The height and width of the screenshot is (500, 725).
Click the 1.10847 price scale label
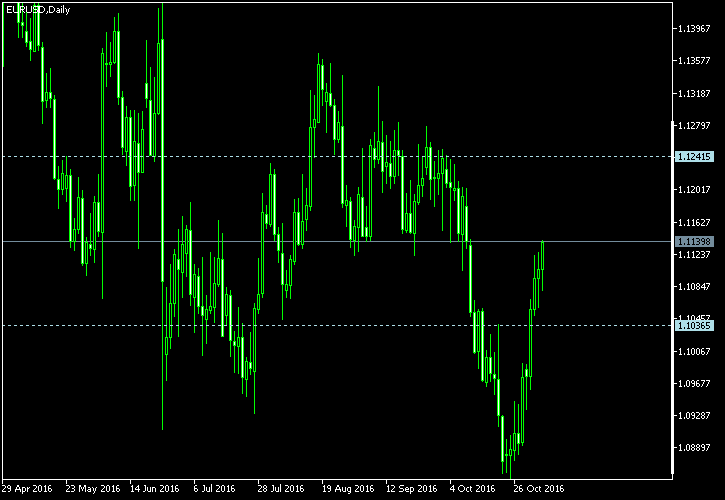694,287
